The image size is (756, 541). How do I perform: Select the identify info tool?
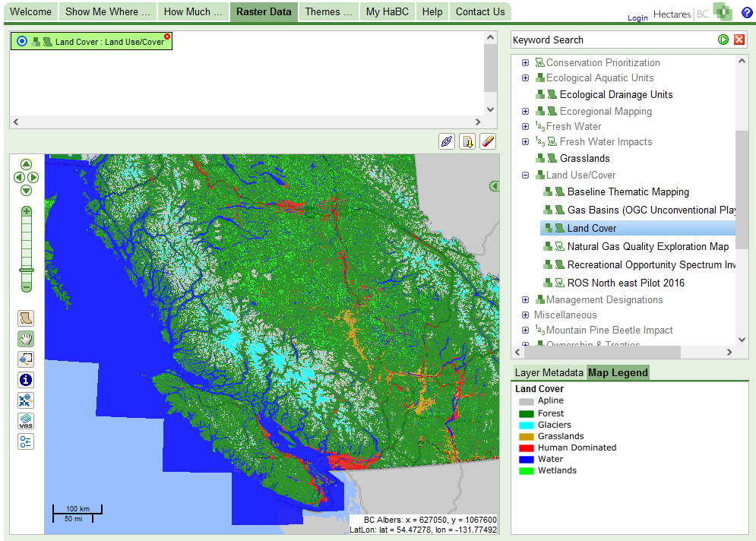click(x=26, y=380)
